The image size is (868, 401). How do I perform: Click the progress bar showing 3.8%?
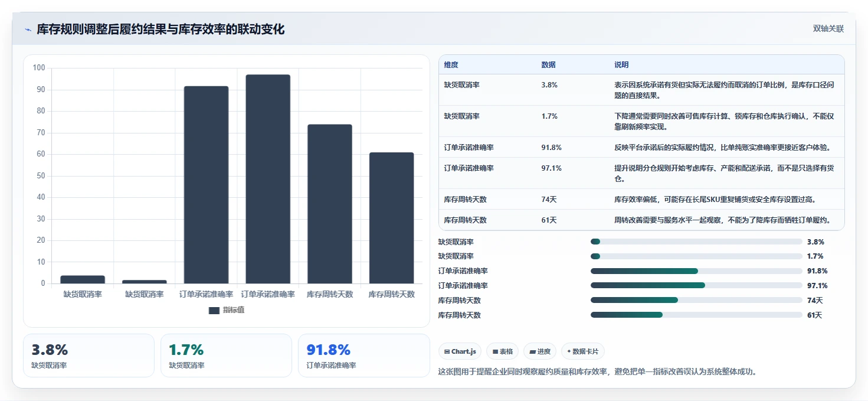tap(696, 242)
